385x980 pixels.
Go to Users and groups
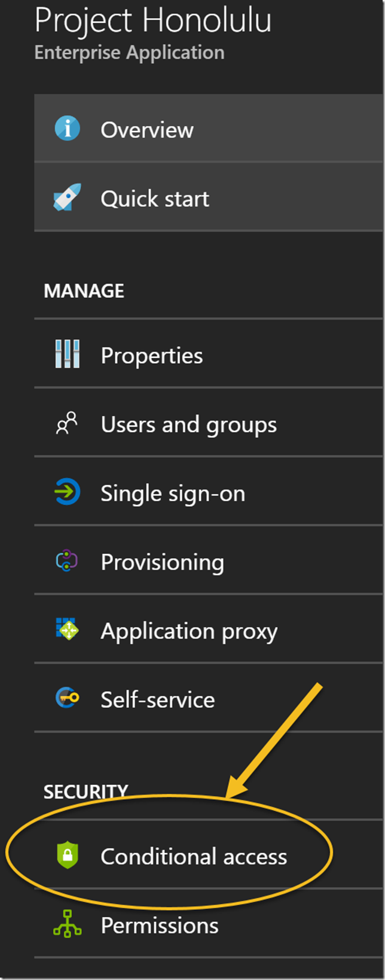point(188,425)
